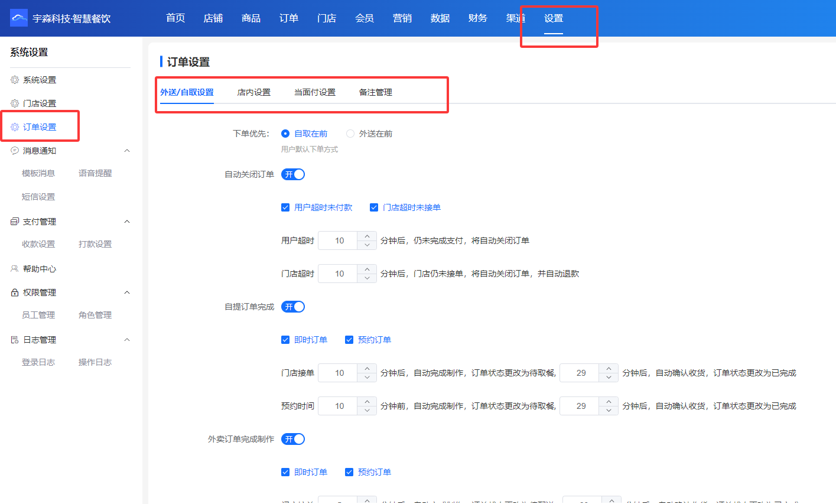The height and width of the screenshot is (504, 836).
Task: Increase 门店接单 first value with up arrow
Action: (367, 369)
